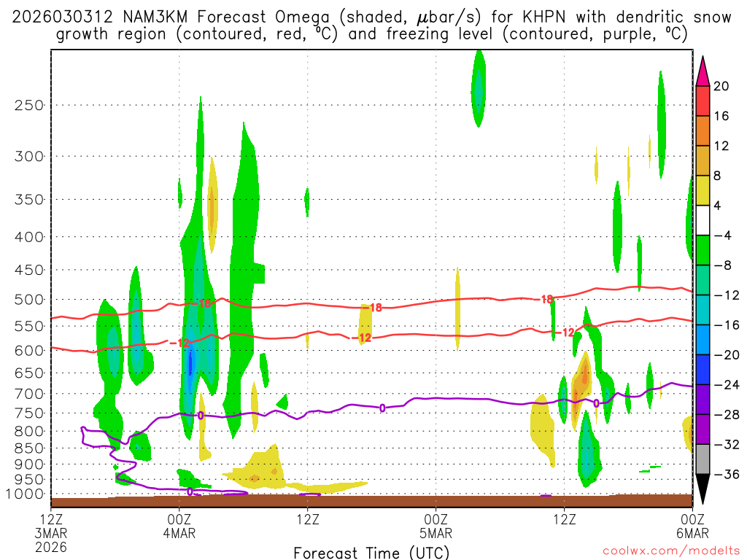Click the 1000 pressure level label
Viewport: 747px width, 560px height.
click(x=26, y=494)
